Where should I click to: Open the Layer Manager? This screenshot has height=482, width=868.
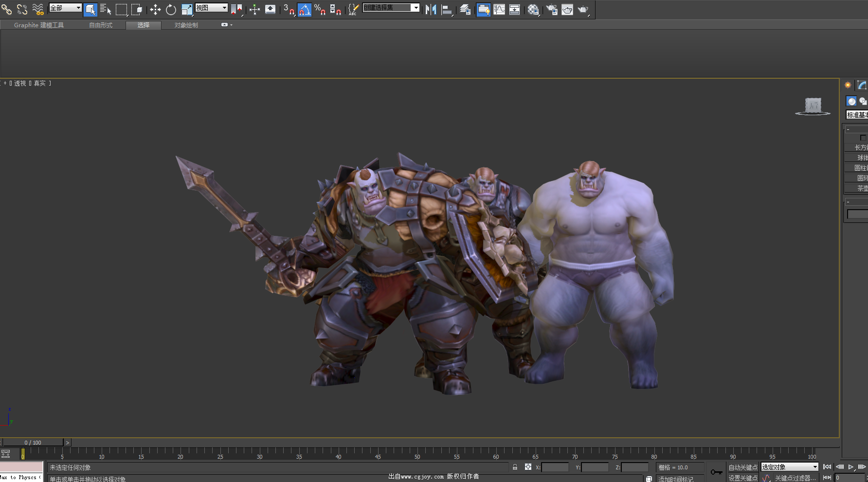pyautogui.click(x=465, y=9)
